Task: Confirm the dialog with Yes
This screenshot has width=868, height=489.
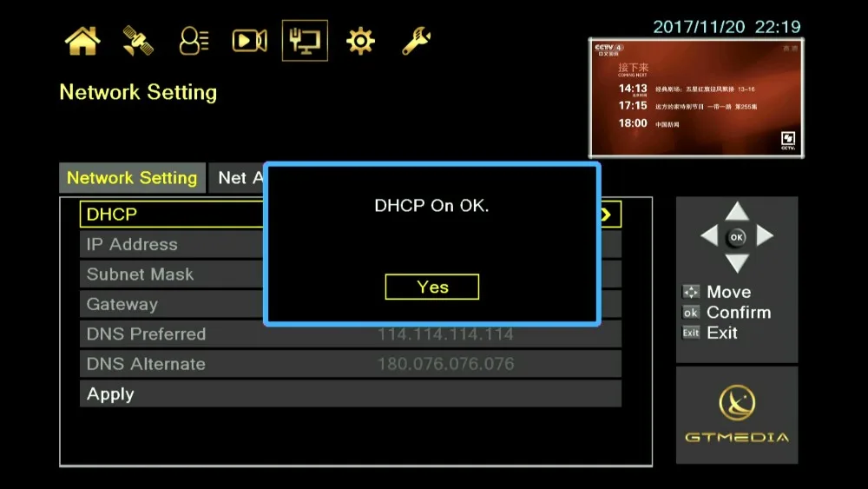Action: (432, 287)
